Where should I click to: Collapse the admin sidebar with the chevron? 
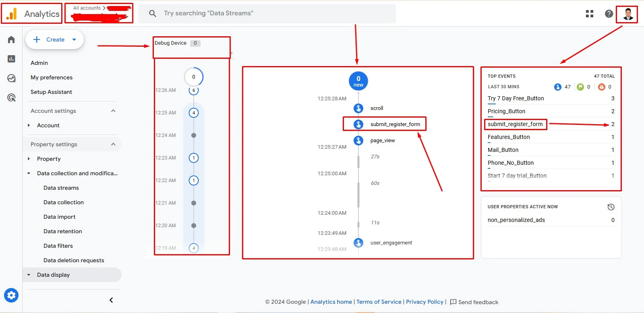tap(111, 300)
